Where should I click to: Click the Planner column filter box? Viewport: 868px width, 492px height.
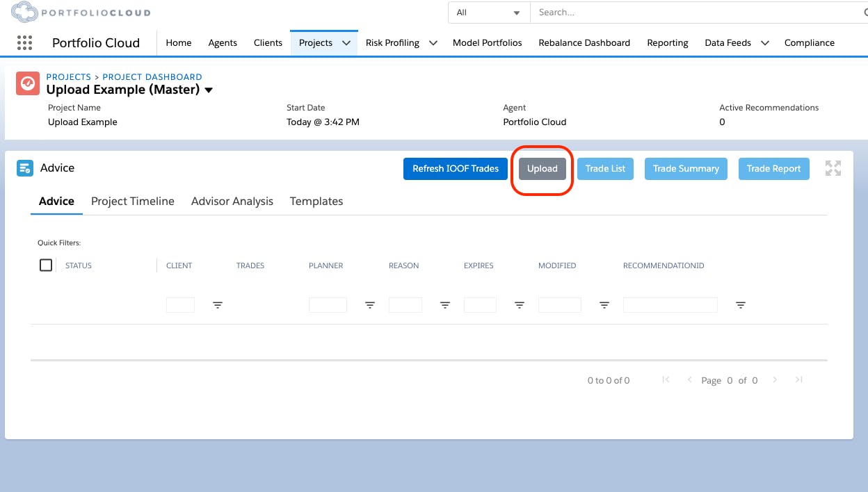click(328, 305)
